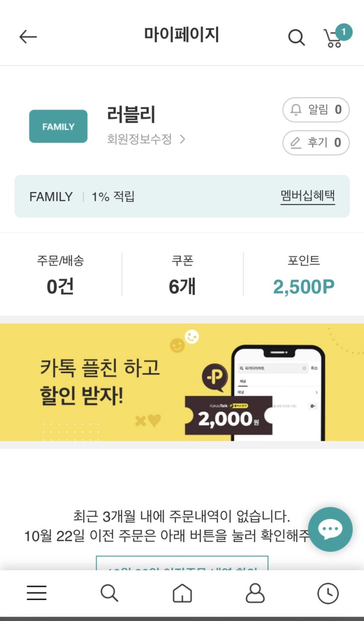
Task: Go to home via house icon
Action: tap(182, 593)
